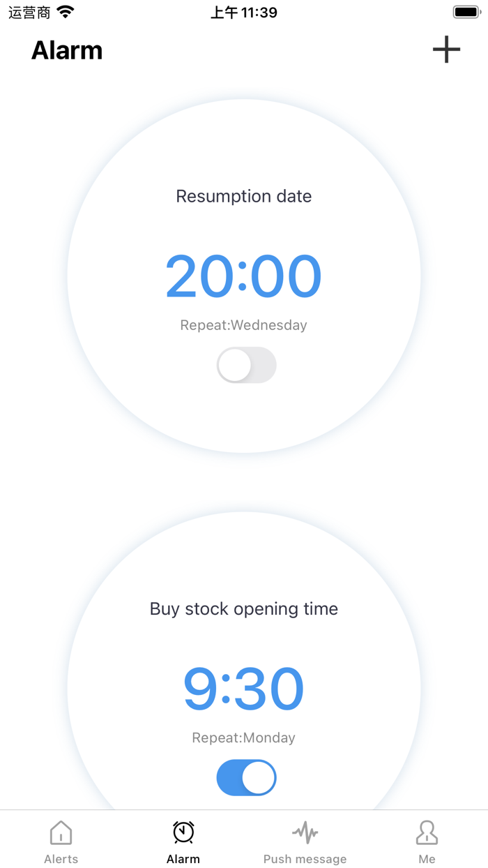Open the Me profile icon
This screenshot has height=868, width=488.
tap(427, 832)
